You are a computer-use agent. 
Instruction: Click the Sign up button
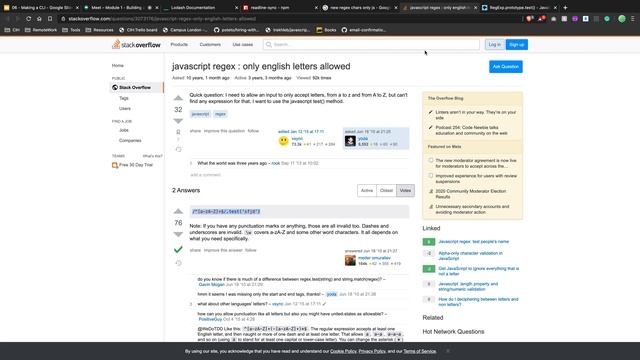[517, 44]
